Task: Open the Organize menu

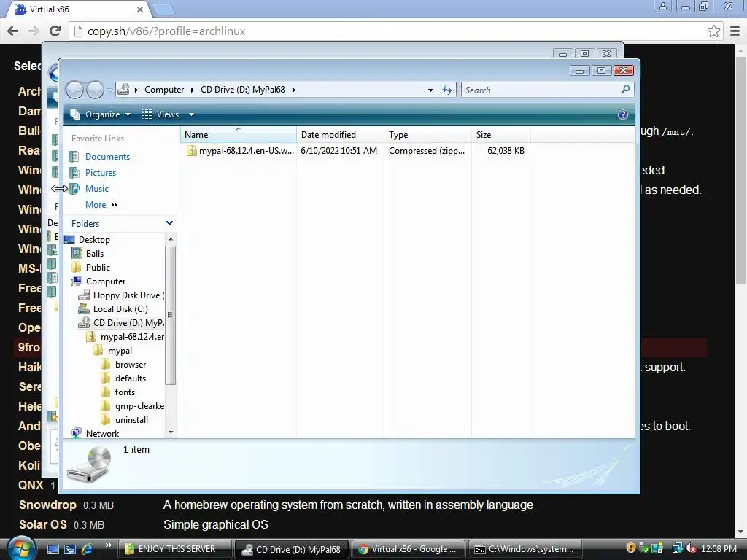Action: (101, 114)
